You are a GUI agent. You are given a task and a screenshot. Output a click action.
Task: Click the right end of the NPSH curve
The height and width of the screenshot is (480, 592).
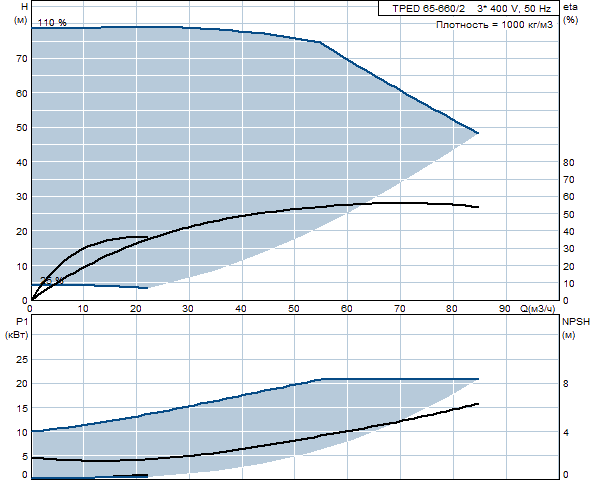(478, 404)
